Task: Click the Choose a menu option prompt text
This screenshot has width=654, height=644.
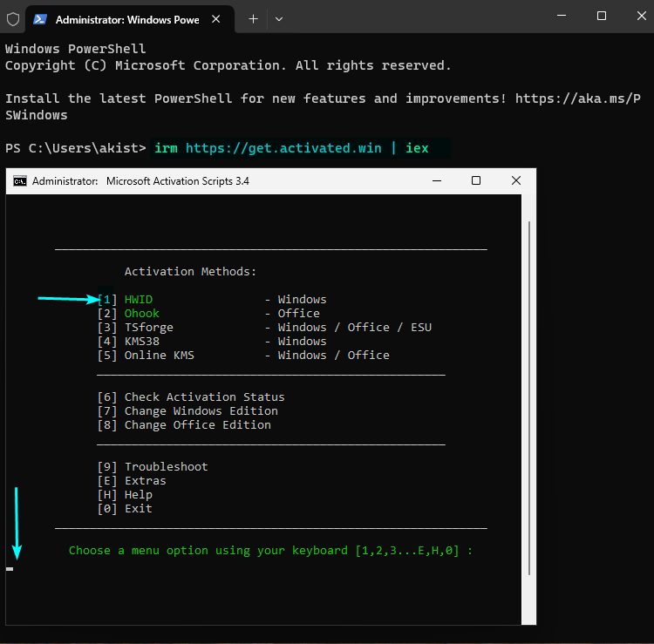Action: pos(270,551)
